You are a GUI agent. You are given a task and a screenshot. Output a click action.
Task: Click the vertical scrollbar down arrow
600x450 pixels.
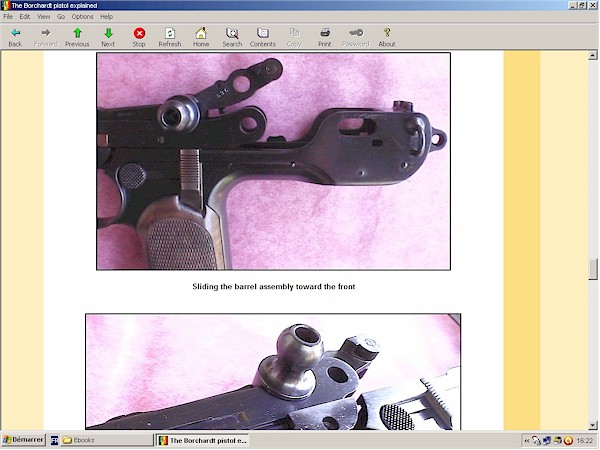(x=593, y=425)
